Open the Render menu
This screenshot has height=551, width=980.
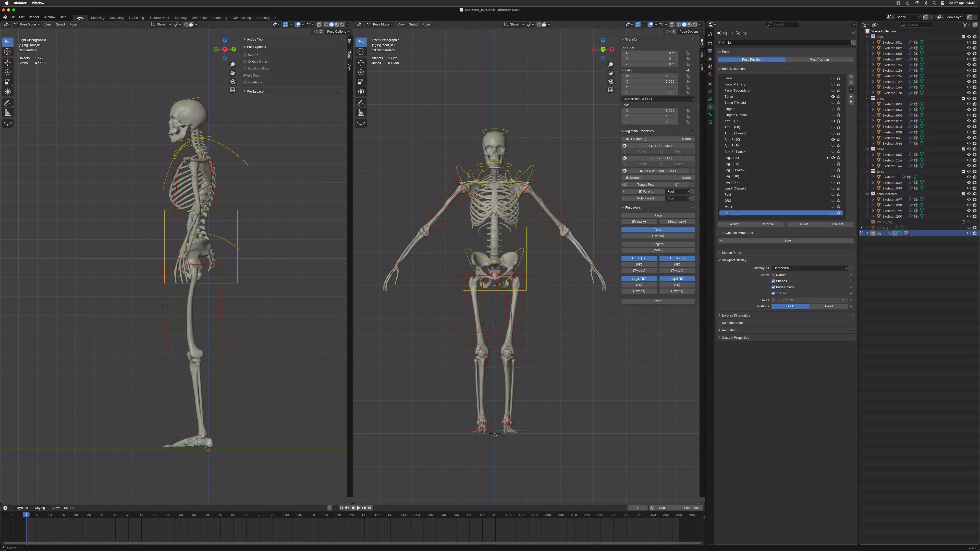point(34,17)
